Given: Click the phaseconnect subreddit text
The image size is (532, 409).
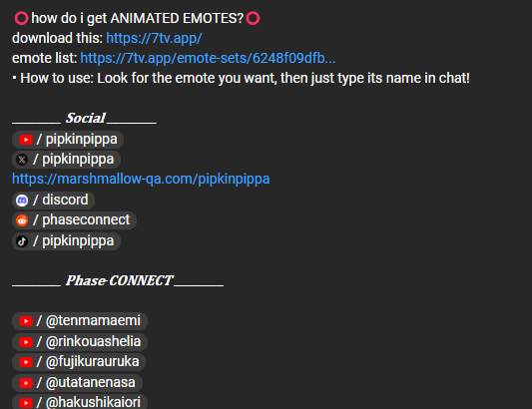Looking at the screenshot, I should point(86,219).
